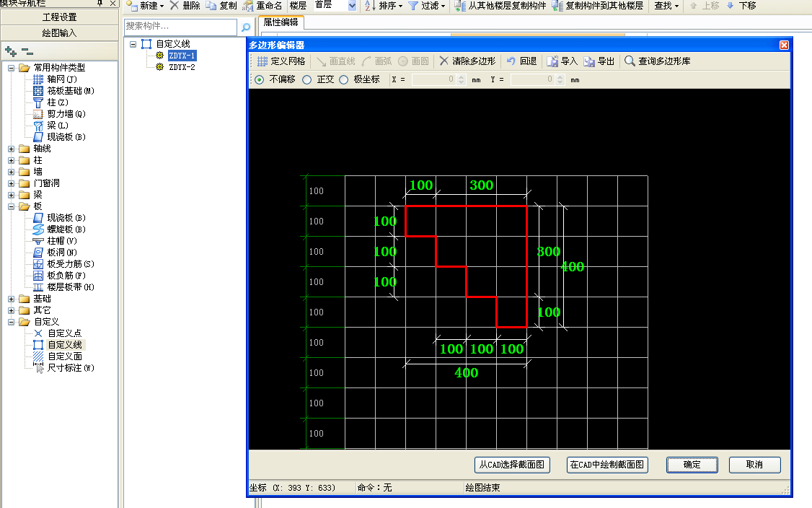Click the 取消 (Cancel) button
The width and height of the screenshot is (812, 508).
(x=754, y=465)
